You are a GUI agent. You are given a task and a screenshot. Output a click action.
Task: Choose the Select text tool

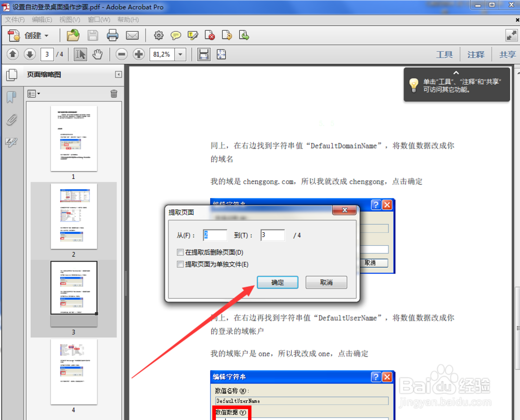[80, 54]
